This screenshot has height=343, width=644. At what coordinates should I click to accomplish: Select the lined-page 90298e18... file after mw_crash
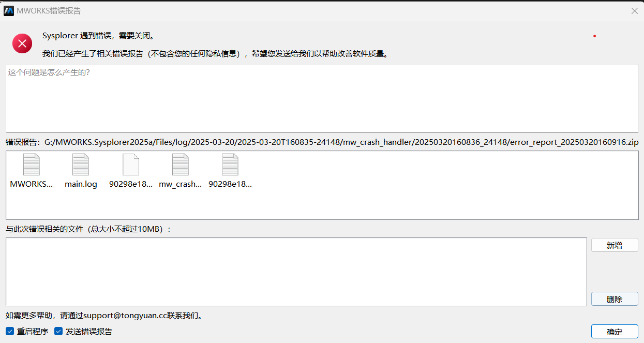click(x=230, y=171)
